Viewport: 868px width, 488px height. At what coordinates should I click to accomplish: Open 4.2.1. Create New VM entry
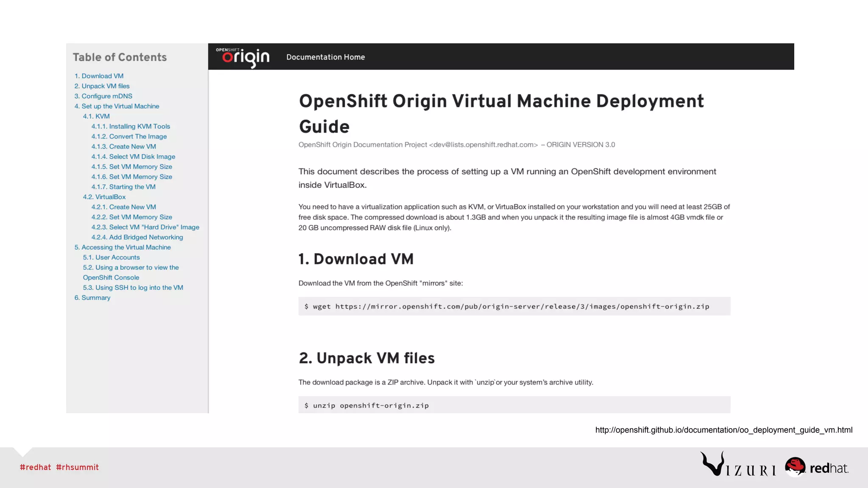click(123, 207)
